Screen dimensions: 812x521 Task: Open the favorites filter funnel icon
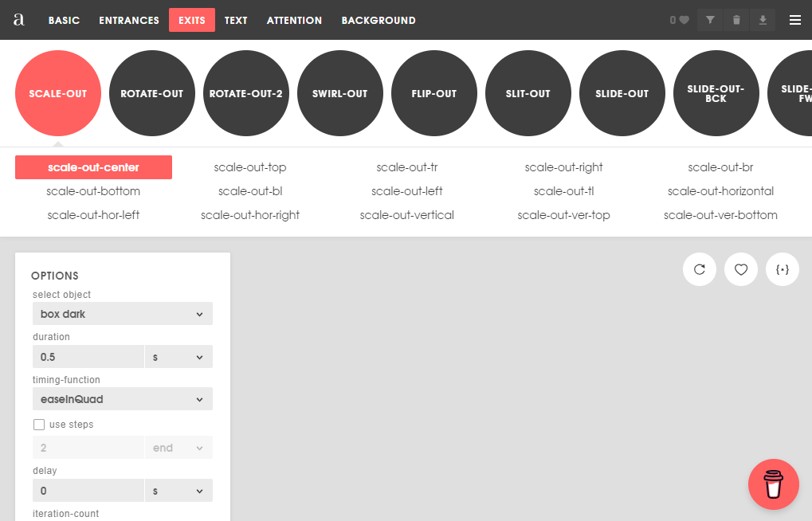click(710, 20)
